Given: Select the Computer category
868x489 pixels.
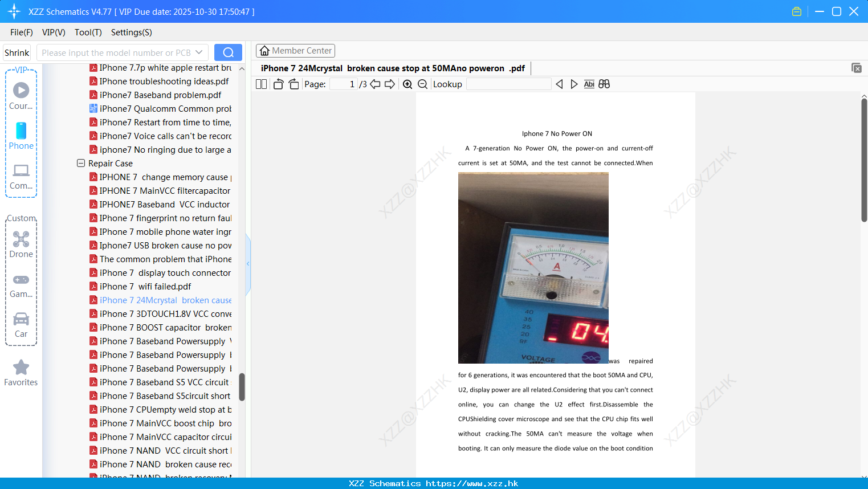Looking at the screenshot, I should [x=21, y=176].
